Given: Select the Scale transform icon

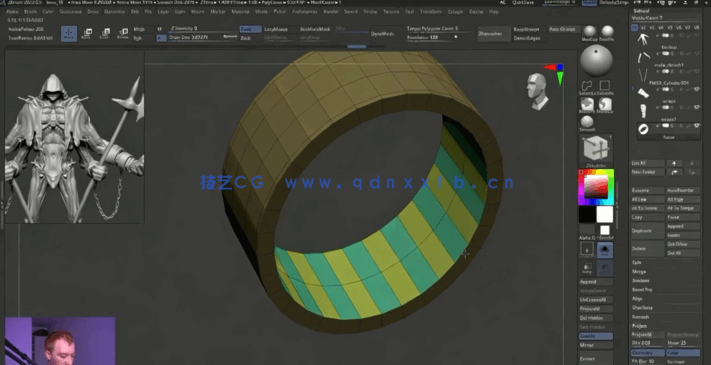Looking at the screenshot, I should coord(105,34).
